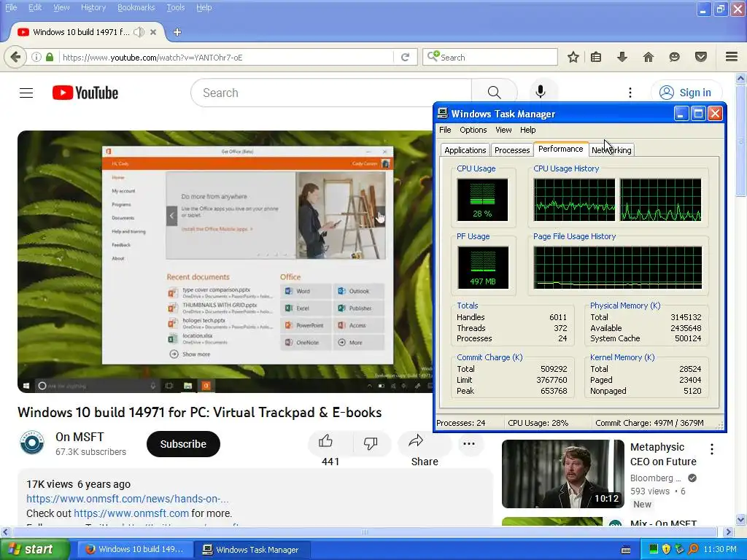Click vertical scrollbar down arrow
Viewport: 747px width, 560px height.
(x=741, y=519)
